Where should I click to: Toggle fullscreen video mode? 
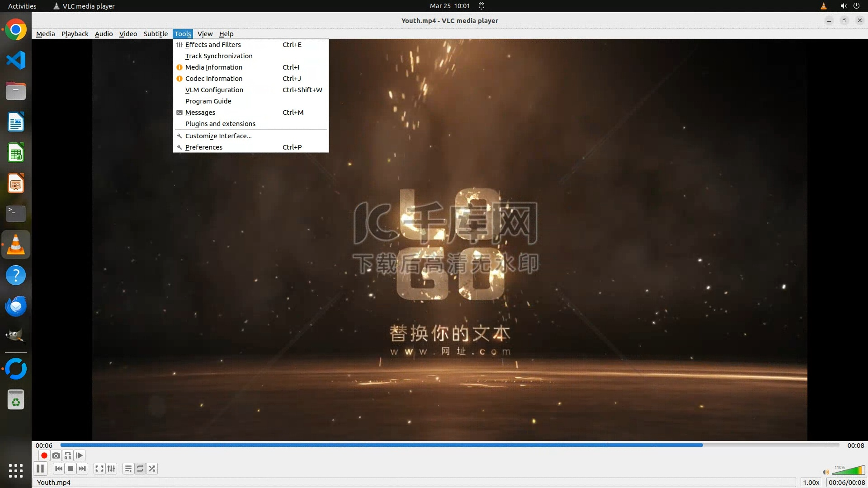[99, 469]
